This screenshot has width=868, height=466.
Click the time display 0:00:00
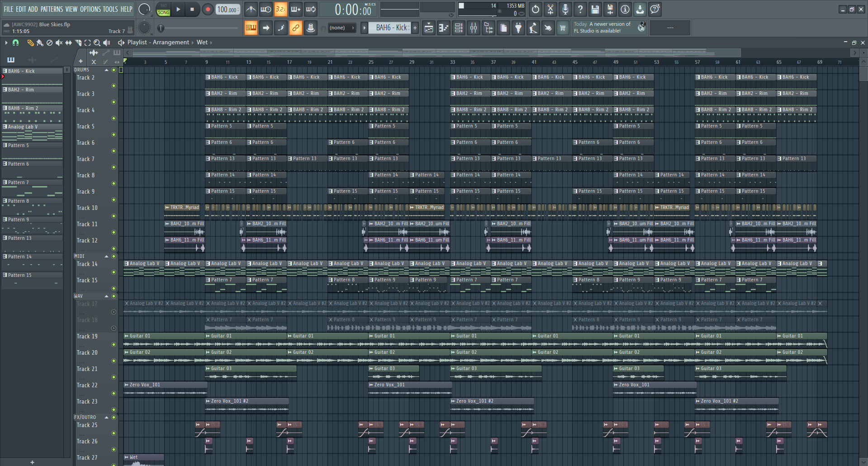tap(353, 10)
